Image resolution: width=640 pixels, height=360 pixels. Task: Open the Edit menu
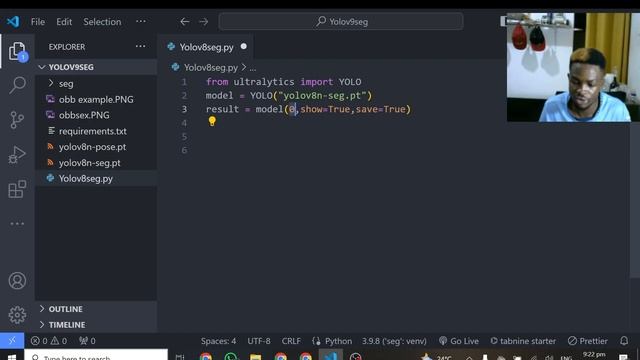click(x=64, y=22)
